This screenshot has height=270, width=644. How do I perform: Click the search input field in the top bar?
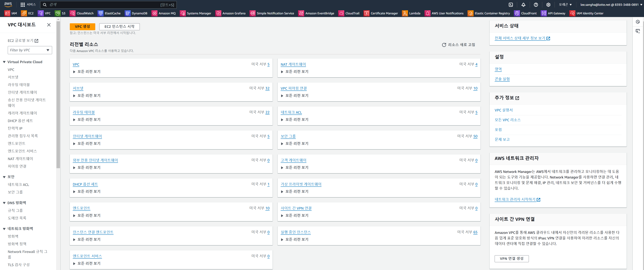click(105, 5)
